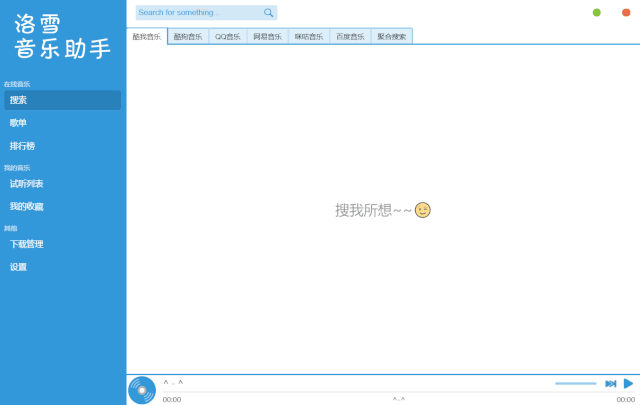
Task: Click the green minimize dot
Action: tap(597, 13)
